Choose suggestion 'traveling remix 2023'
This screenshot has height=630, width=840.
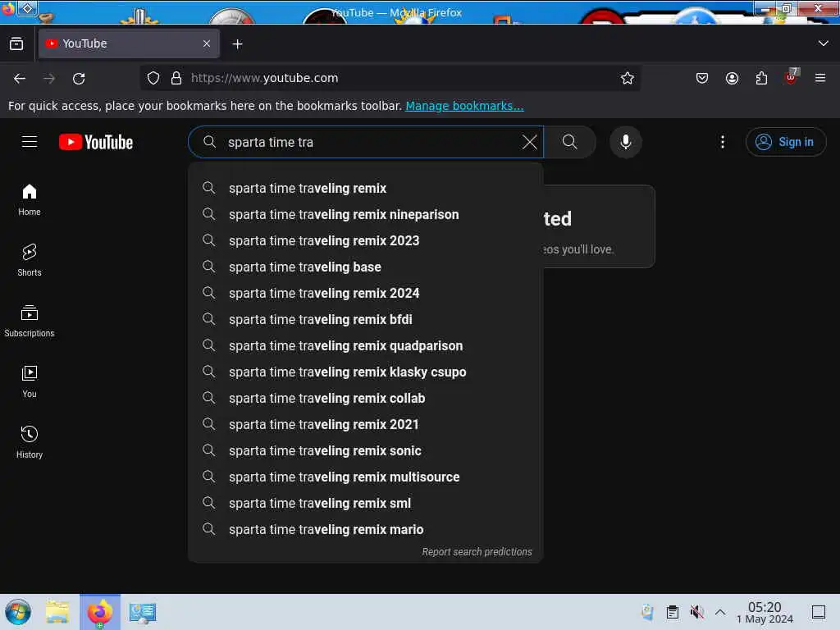[x=365, y=240]
